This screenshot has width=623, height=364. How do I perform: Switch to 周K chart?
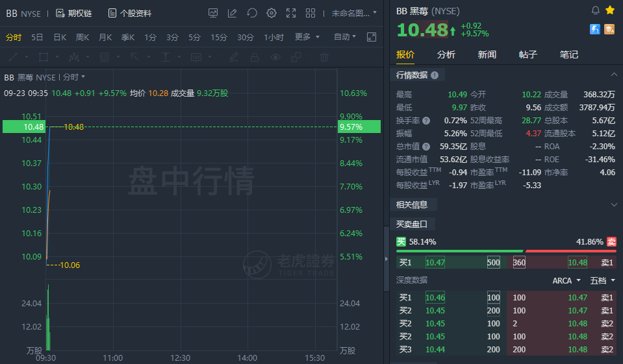[83, 38]
